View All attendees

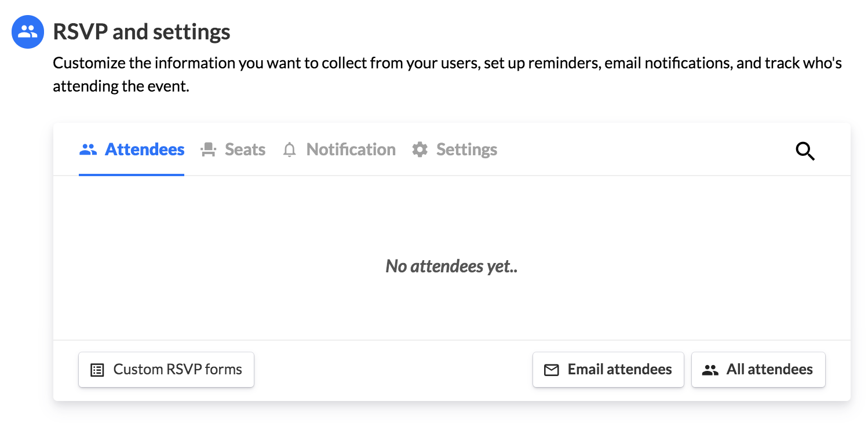769,369
